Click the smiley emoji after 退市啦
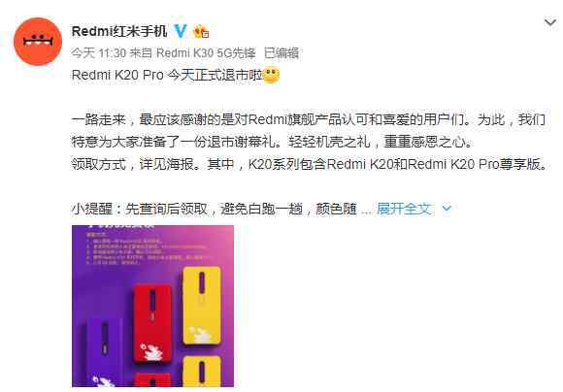 tap(271, 75)
